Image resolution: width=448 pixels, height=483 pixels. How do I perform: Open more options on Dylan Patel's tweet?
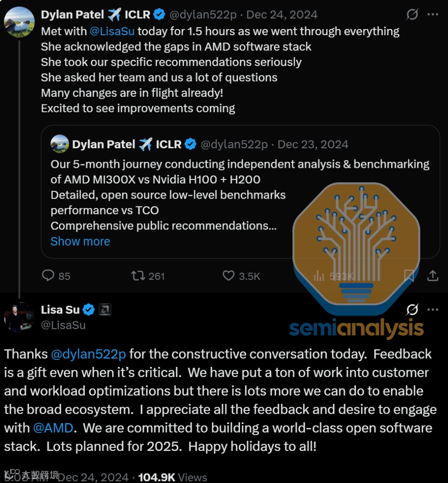[x=433, y=15]
